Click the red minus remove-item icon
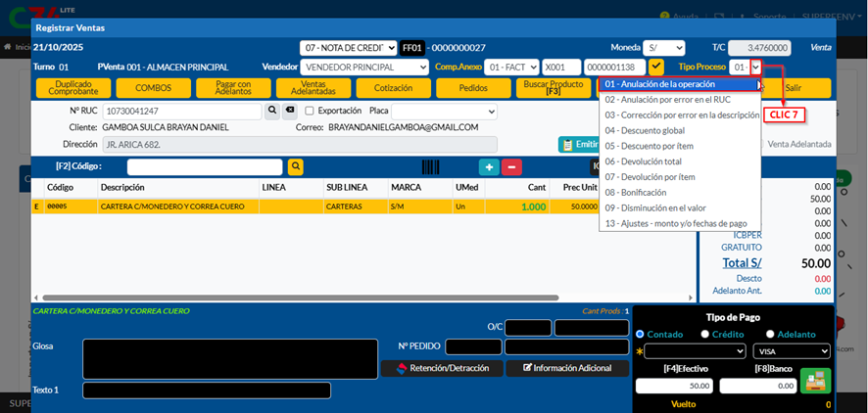Image resolution: width=868 pixels, height=413 pixels. coord(511,167)
